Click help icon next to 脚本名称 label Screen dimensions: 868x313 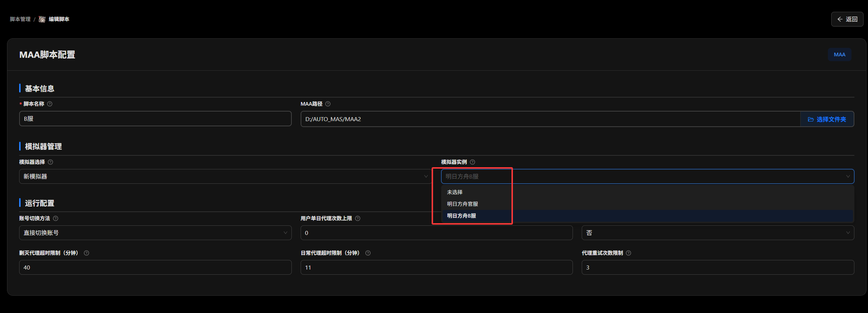(50, 104)
